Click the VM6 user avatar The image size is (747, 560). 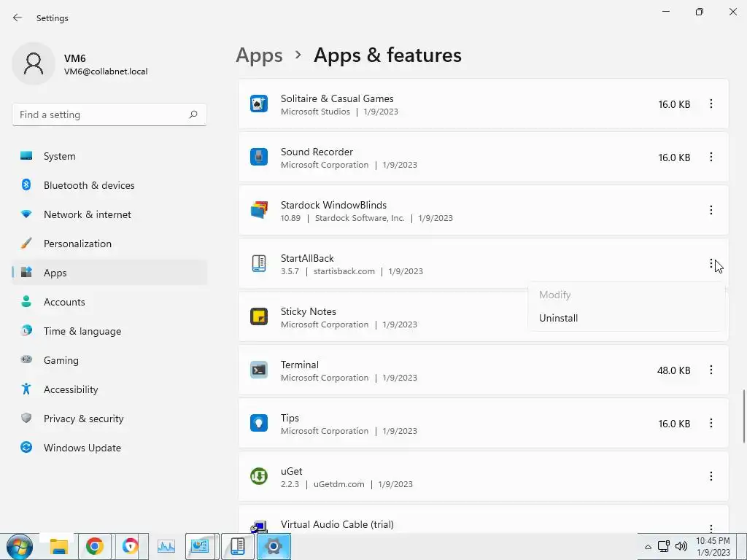click(x=34, y=63)
